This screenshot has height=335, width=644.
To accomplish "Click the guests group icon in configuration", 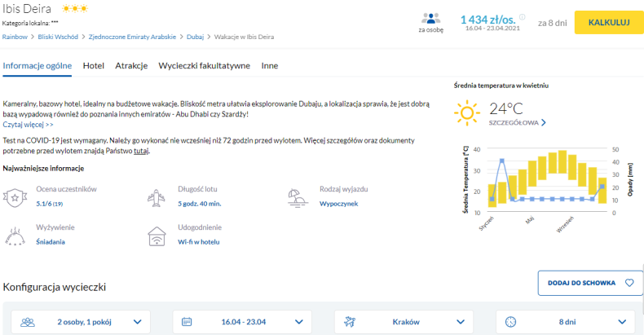I will pos(28,322).
